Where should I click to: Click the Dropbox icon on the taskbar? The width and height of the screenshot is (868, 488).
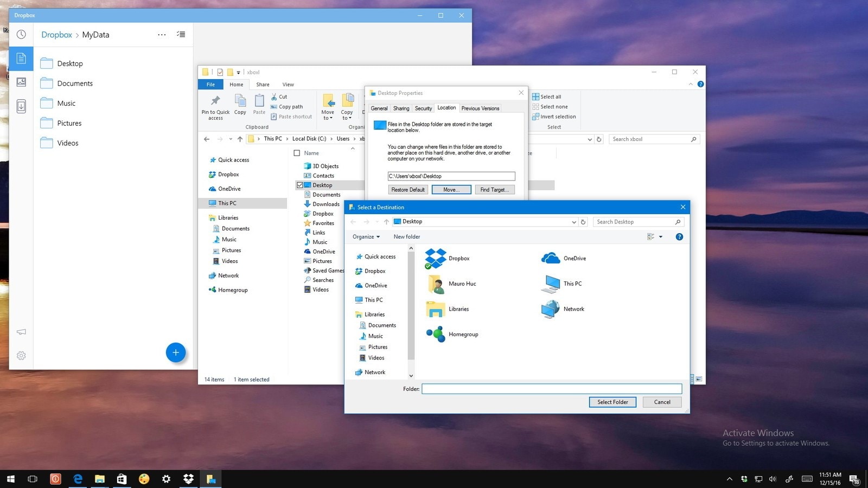[x=188, y=479]
